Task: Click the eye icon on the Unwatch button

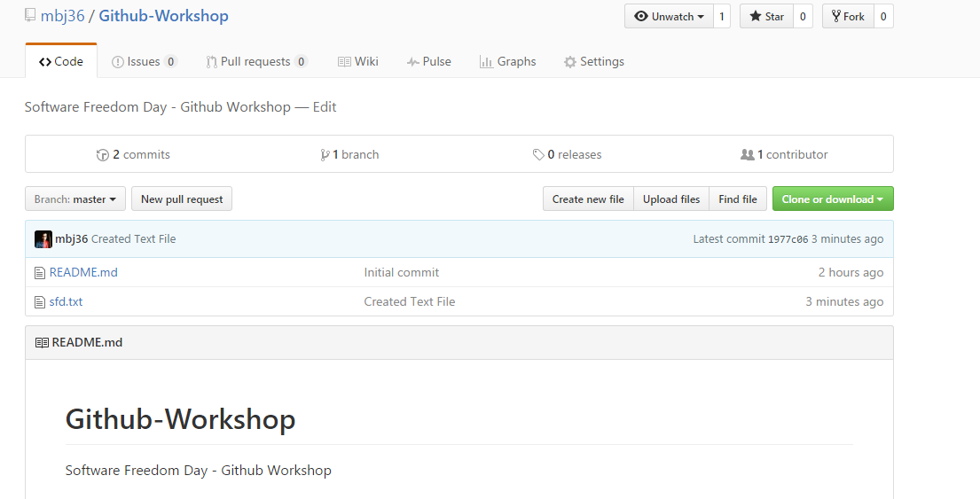Action: [641, 16]
